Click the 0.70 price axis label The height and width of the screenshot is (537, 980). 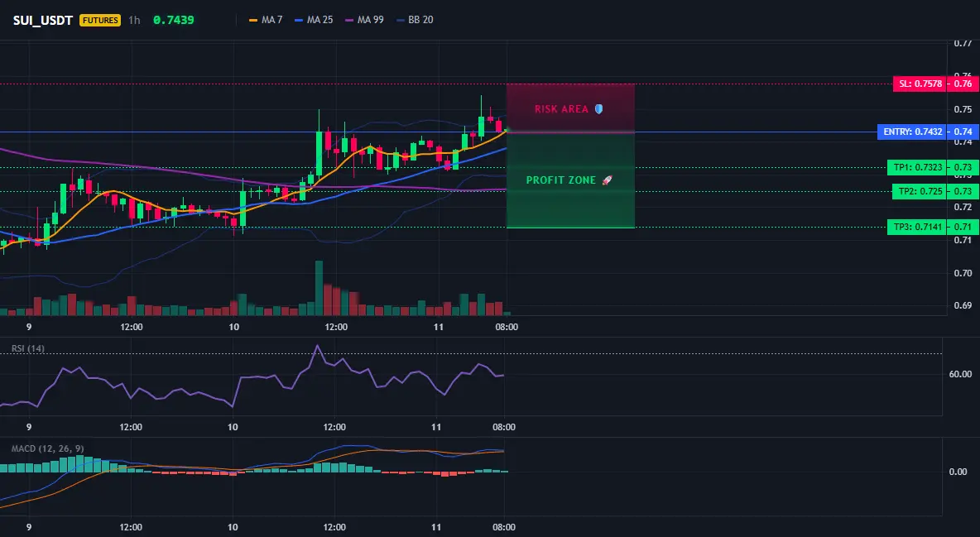pos(963,273)
